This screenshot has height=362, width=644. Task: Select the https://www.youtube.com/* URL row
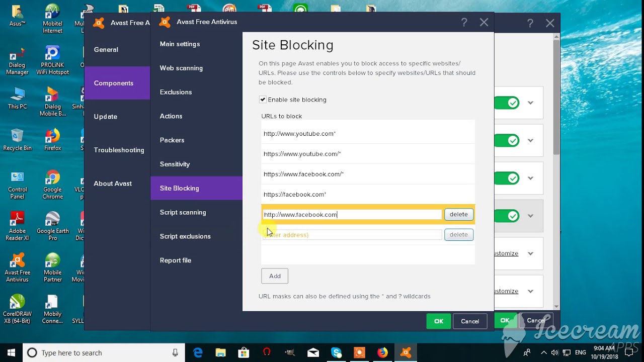coord(368,154)
